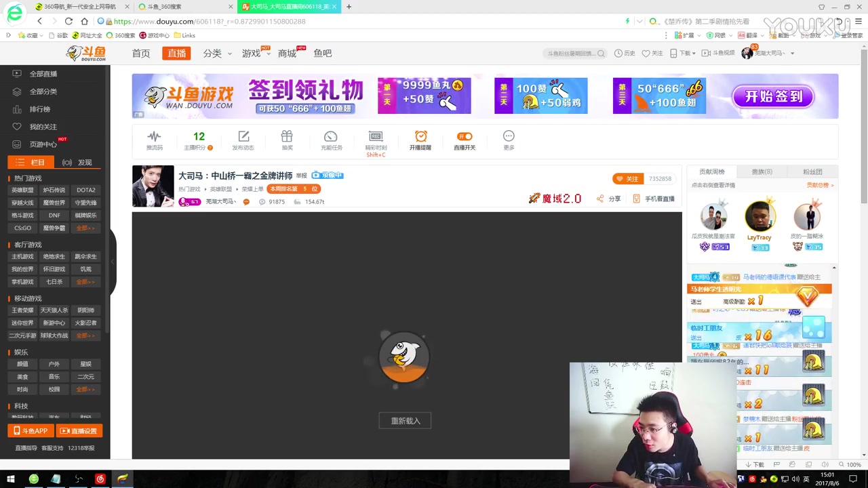Expand 全部 under 移动游戏
This screenshot has width=868, height=488.
click(85, 335)
